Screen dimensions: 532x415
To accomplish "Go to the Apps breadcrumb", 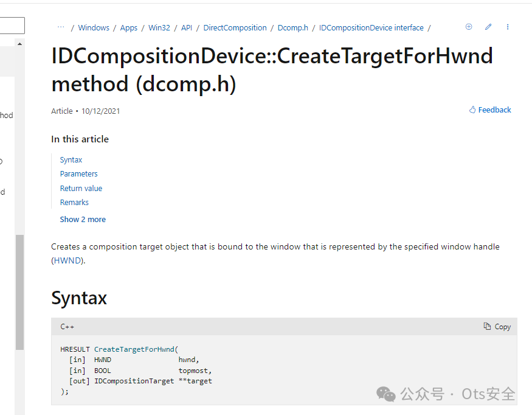I will (129, 27).
